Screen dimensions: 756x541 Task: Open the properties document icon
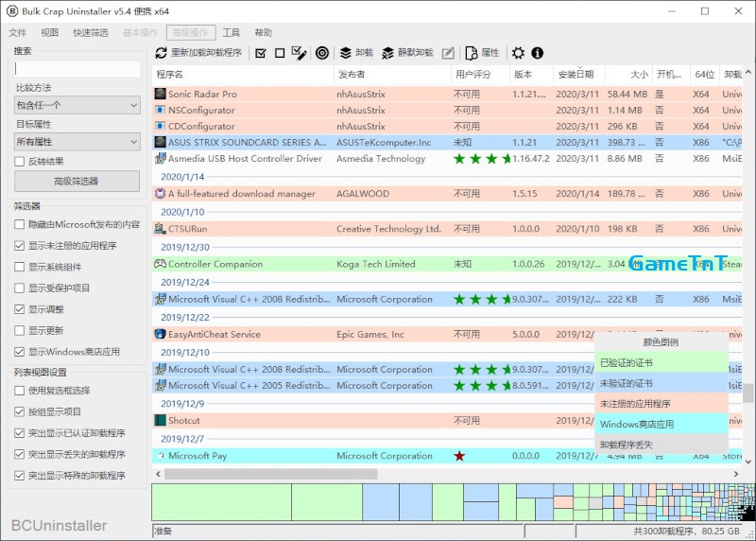471,53
